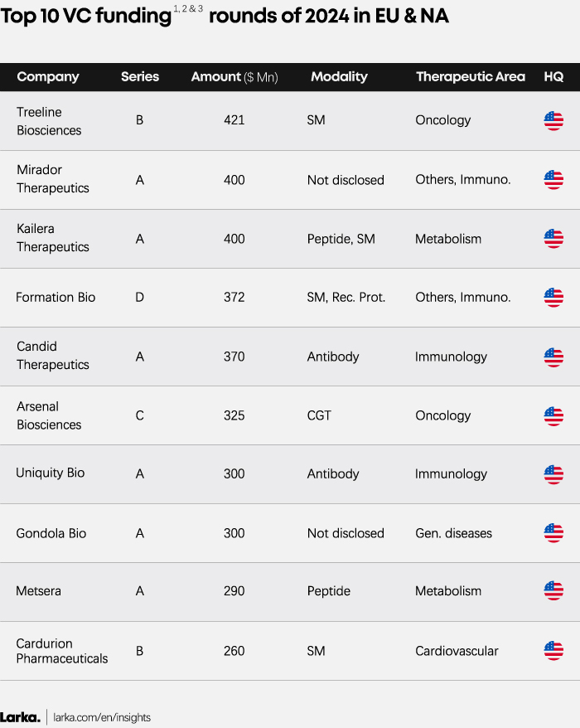This screenshot has height=728, width=580.
Task: Click the Therapeutic Area column header
Action: coord(470,77)
